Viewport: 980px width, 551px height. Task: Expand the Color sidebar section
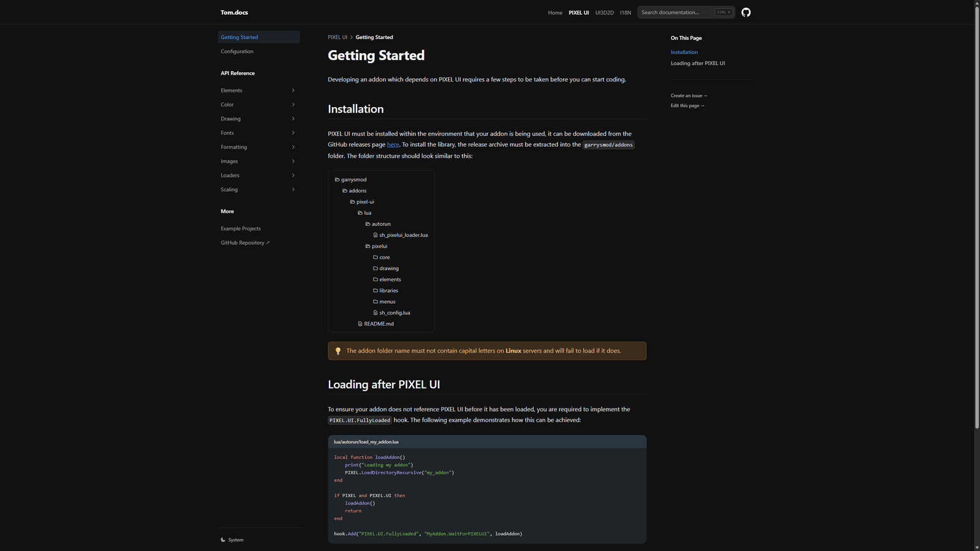tap(258, 105)
